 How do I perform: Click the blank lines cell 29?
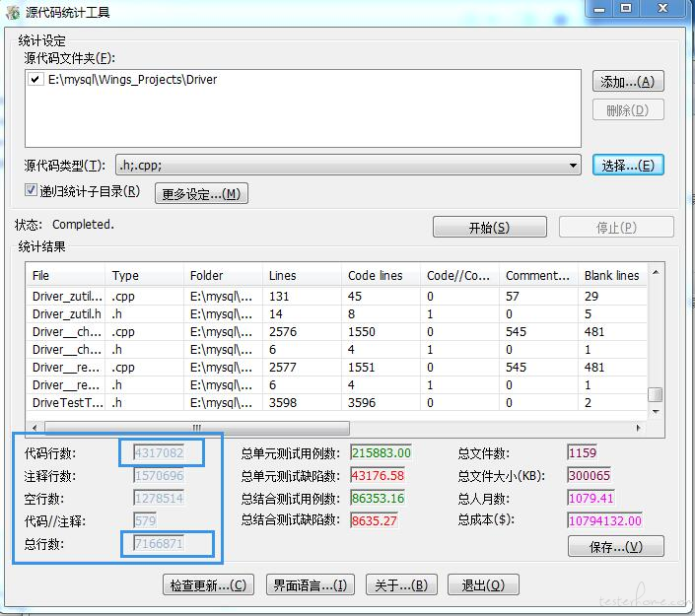click(x=591, y=296)
